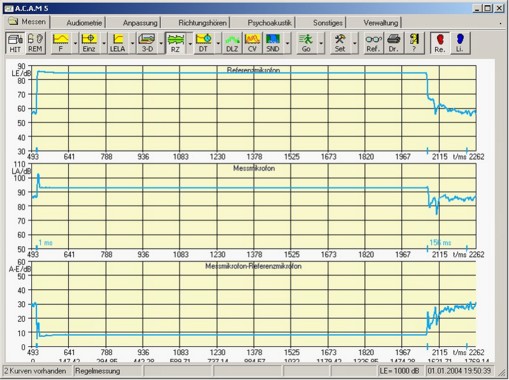509x380 pixels.
Task: Click the Einz measurement icon
Action: (89, 43)
